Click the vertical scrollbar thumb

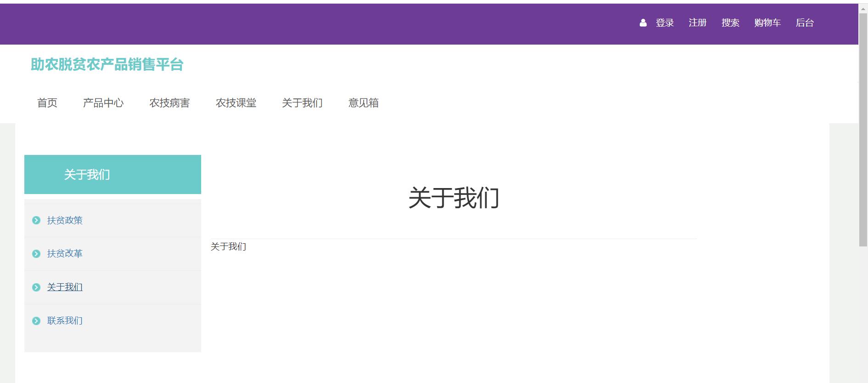point(863,130)
